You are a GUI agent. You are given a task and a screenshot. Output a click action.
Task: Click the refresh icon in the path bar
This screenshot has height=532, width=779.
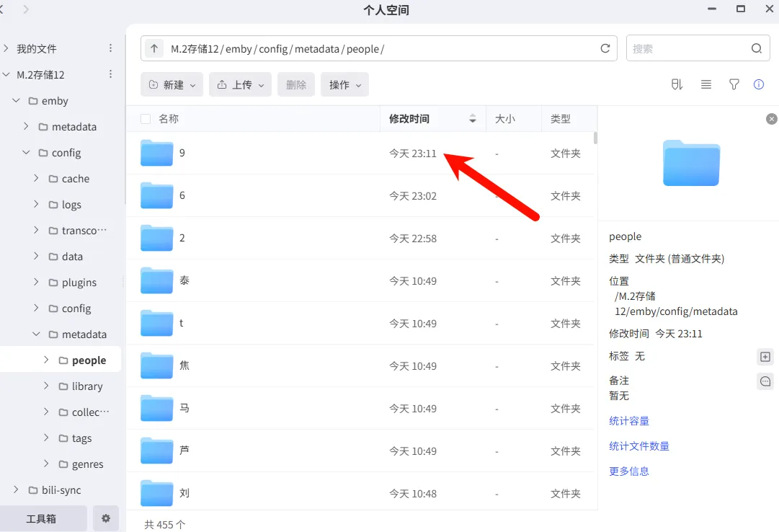click(605, 49)
